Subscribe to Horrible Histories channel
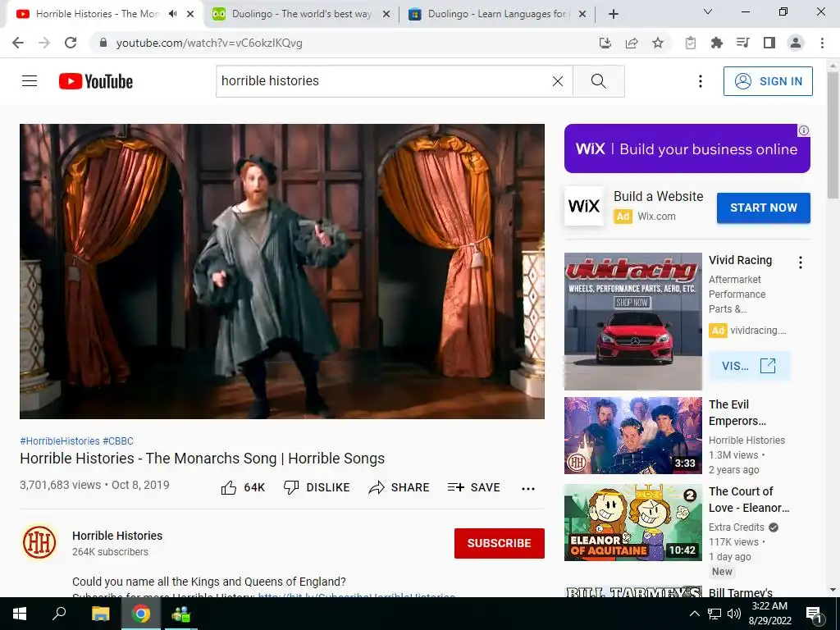The height and width of the screenshot is (630, 840). tap(500, 543)
